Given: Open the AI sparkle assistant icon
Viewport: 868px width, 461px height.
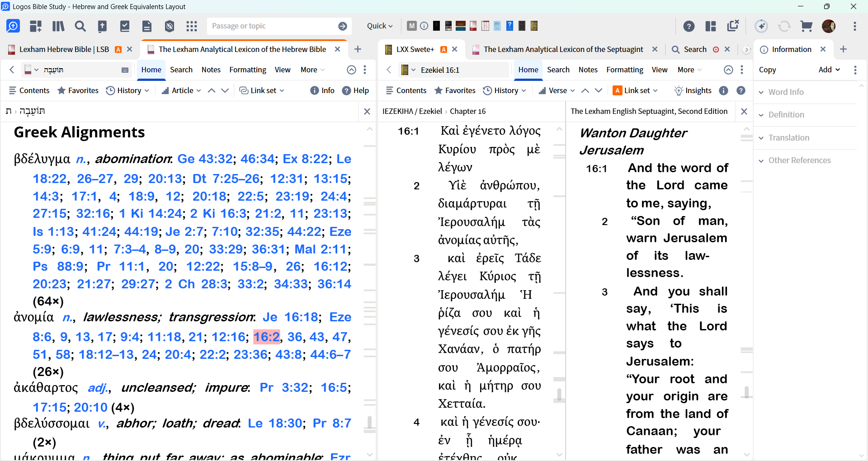Looking at the screenshot, I should [x=762, y=26].
